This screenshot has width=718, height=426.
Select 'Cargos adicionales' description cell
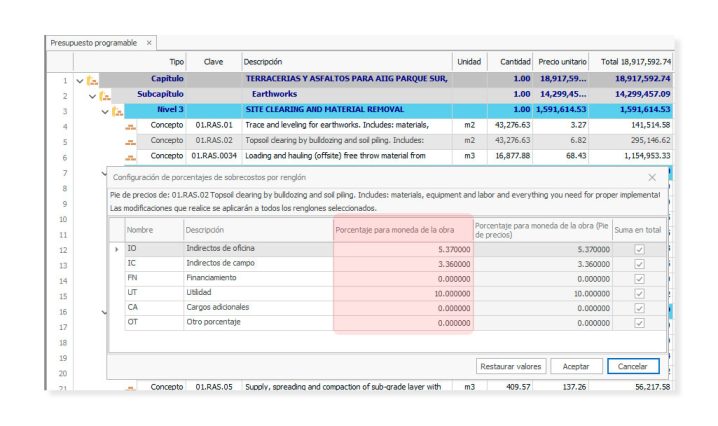[x=258, y=307]
